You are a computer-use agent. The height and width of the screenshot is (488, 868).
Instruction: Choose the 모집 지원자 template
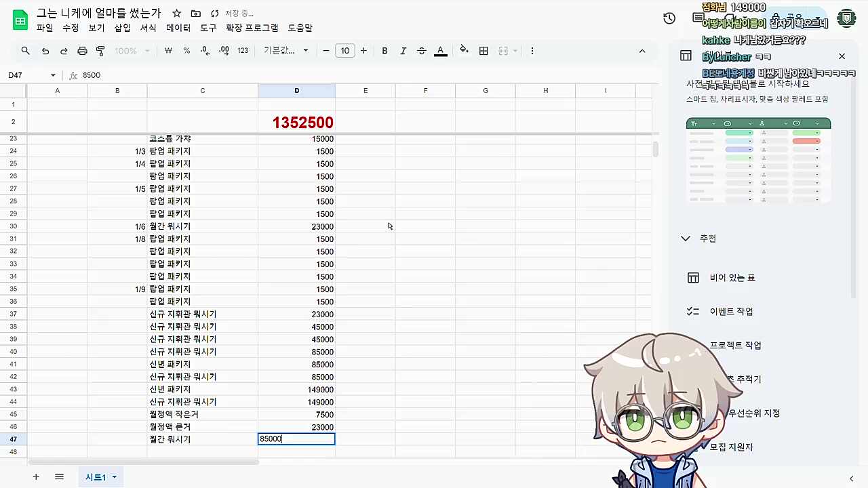[731, 447]
